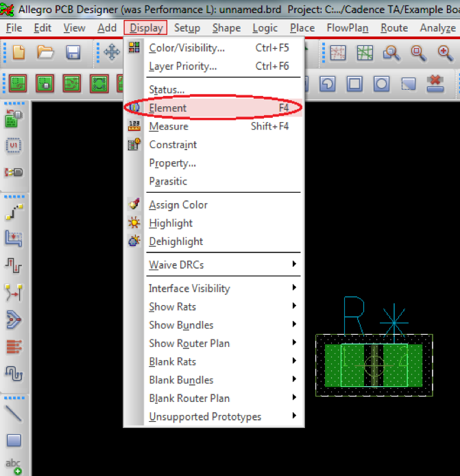Click the New file icon
460x476 pixels.
(19, 52)
